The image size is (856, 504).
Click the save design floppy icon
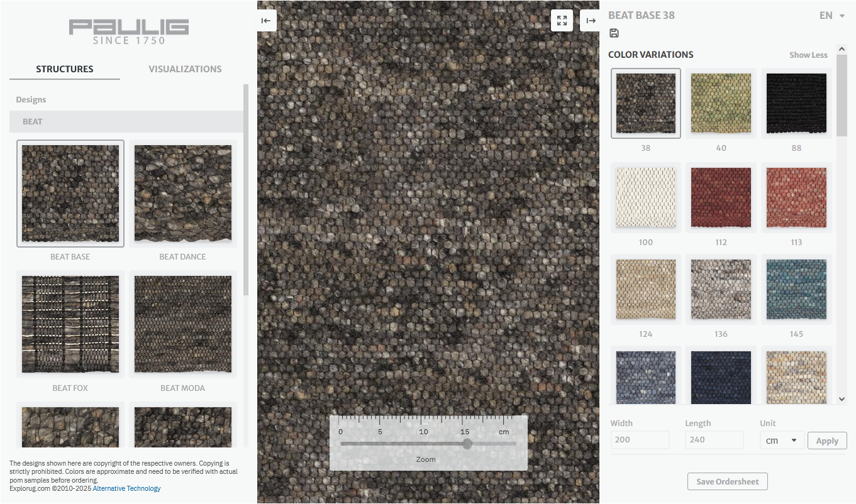(x=614, y=33)
